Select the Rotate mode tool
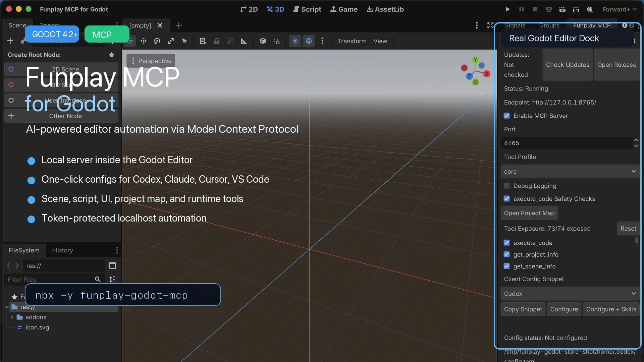Viewport: 644px width, 362px height. (x=157, y=41)
